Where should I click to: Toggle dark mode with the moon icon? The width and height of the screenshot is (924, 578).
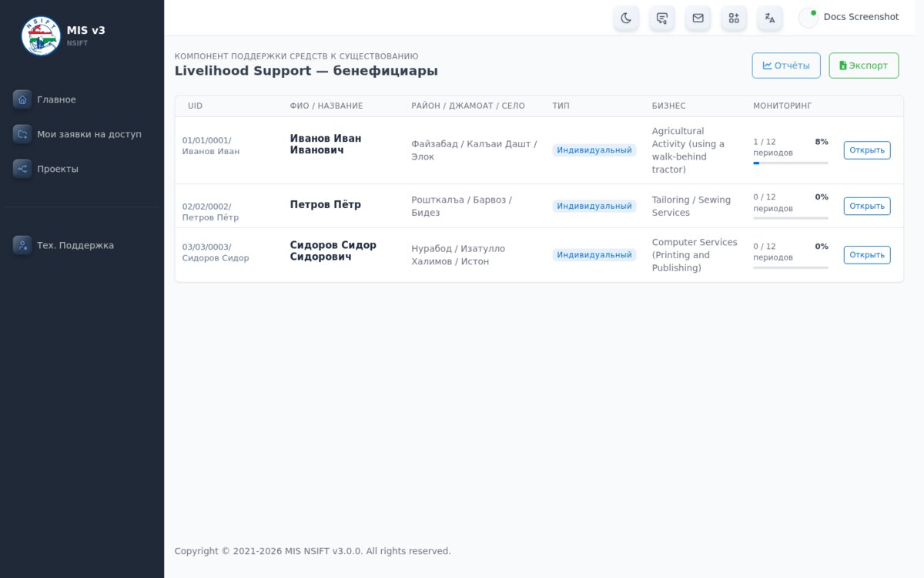(626, 18)
